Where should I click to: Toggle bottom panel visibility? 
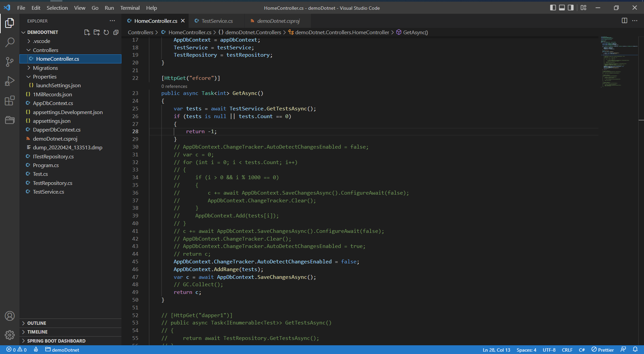562,8
